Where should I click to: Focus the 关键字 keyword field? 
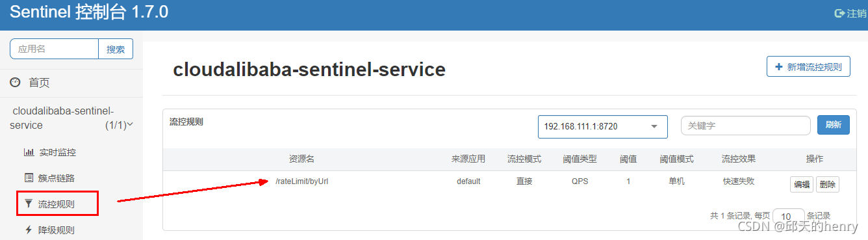pos(745,126)
